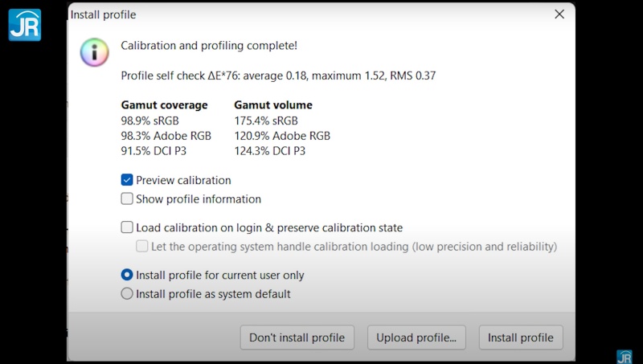This screenshot has height=364, width=643.
Task: Uncheck the Preview calibration checkbox
Action: coord(127,180)
